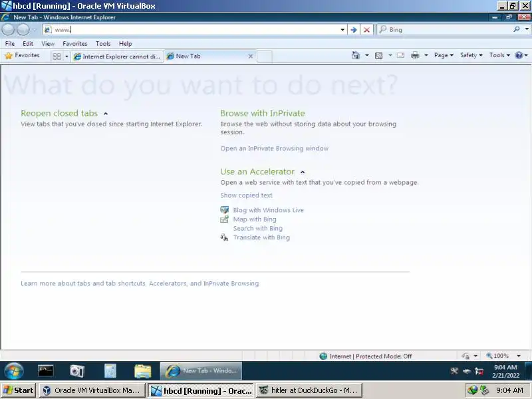Open the command bar Tools dropdown

tap(499, 55)
